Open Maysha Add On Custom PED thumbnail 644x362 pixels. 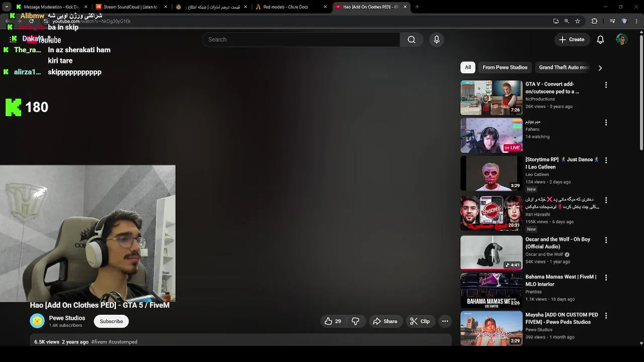point(492,328)
